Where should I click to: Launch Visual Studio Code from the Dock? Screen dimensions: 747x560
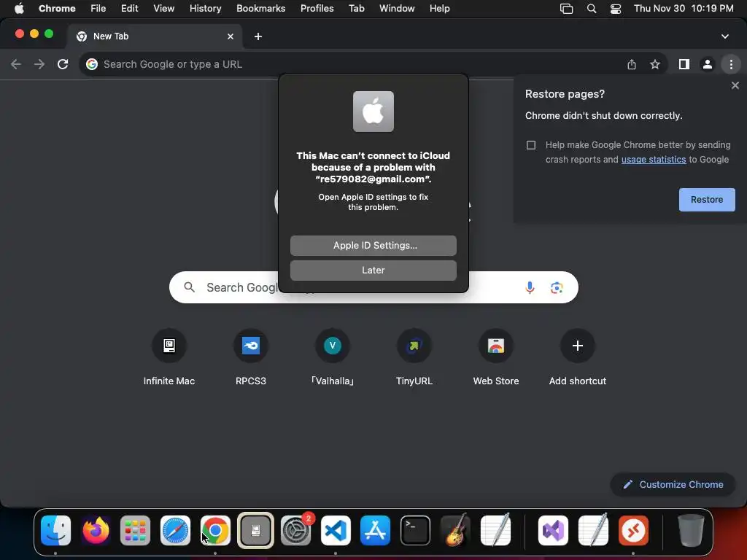(x=336, y=530)
